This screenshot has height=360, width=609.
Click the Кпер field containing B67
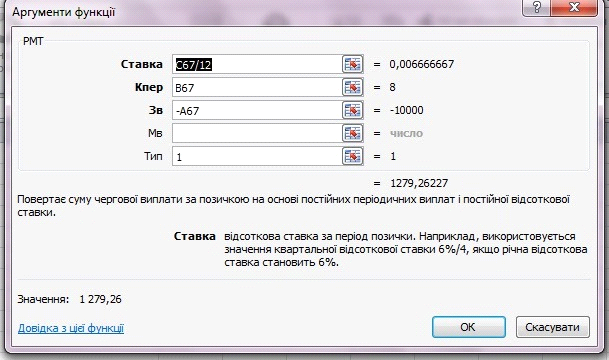[257, 87]
